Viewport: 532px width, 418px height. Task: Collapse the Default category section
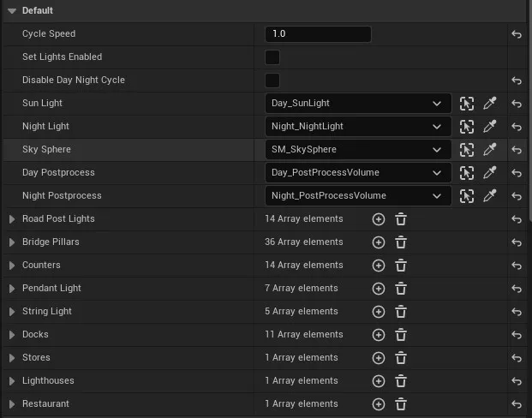pos(11,10)
